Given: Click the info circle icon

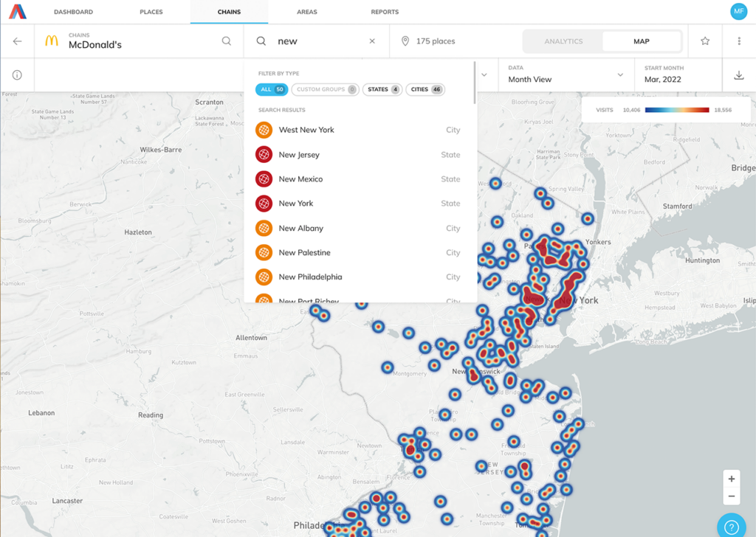Looking at the screenshot, I should point(17,75).
